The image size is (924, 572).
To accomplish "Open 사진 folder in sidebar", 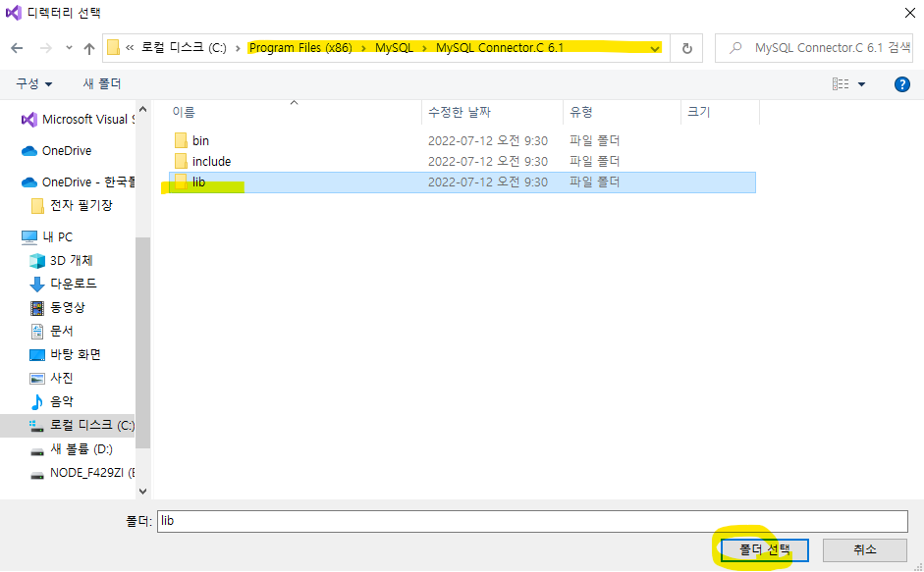I will 51,378.
